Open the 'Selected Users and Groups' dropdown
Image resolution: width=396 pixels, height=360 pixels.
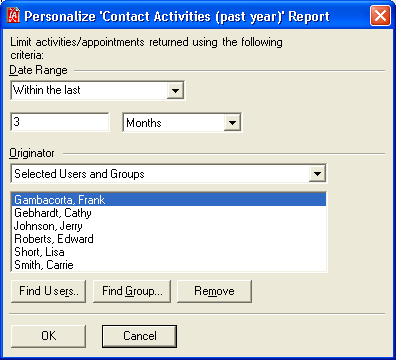tap(317, 173)
